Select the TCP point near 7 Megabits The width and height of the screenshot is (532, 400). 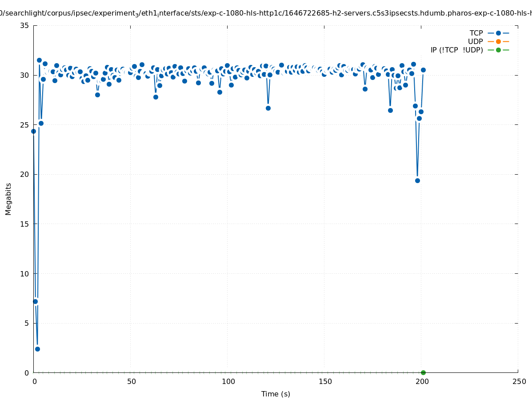tap(35, 301)
